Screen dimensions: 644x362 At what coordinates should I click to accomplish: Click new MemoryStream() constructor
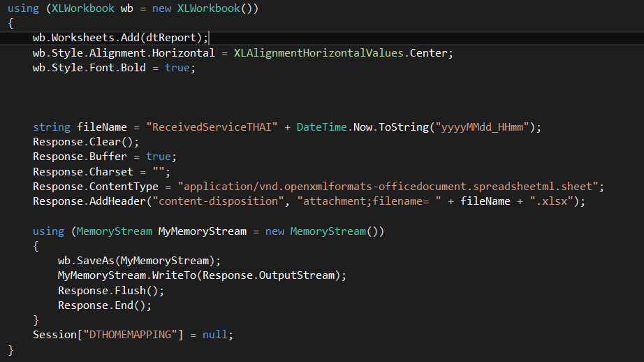click(325, 231)
